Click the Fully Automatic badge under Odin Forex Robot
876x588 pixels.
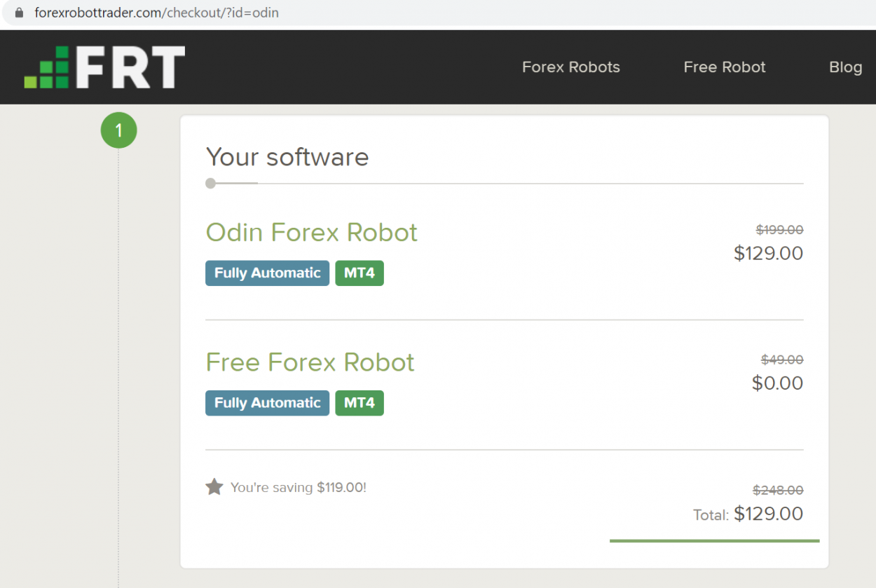[267, 273]
